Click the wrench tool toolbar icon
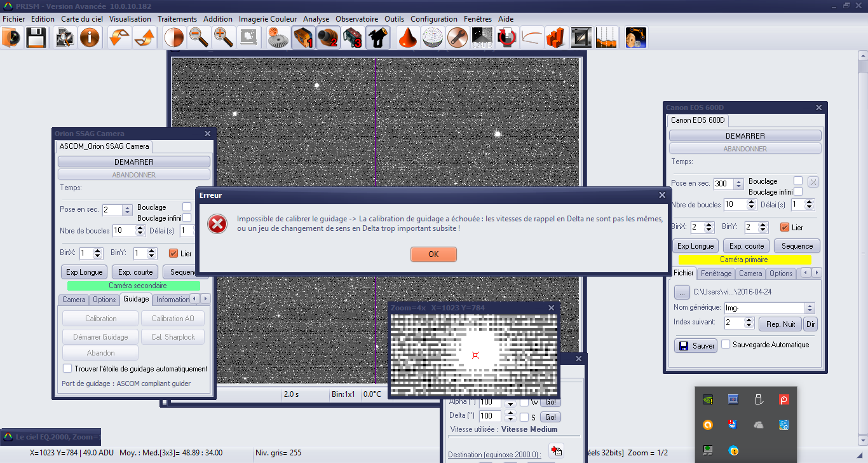Viewport: 868px width, 463px height. 456,38
